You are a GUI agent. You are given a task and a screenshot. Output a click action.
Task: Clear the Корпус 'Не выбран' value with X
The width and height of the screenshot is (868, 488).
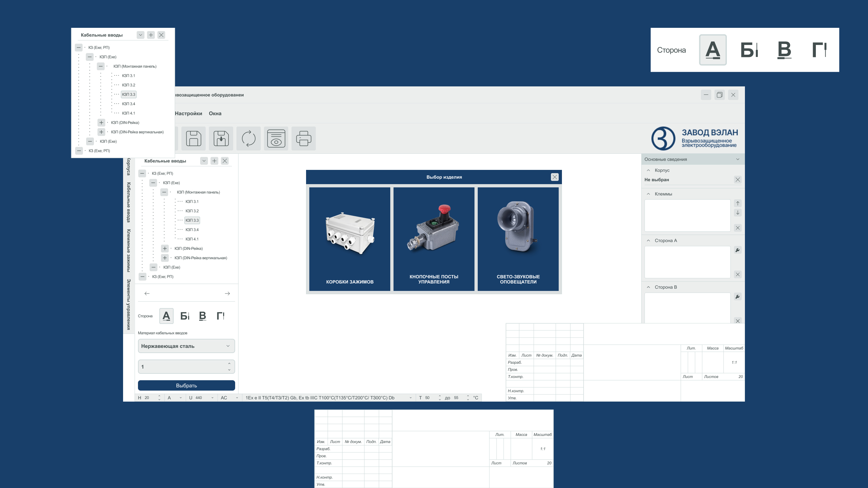click(737, 180)
